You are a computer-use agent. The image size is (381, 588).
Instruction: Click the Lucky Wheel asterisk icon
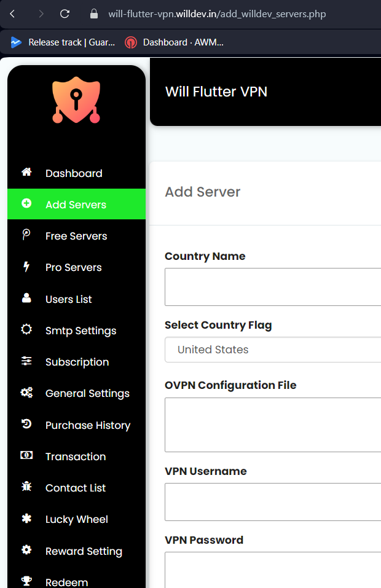[26, 519]
